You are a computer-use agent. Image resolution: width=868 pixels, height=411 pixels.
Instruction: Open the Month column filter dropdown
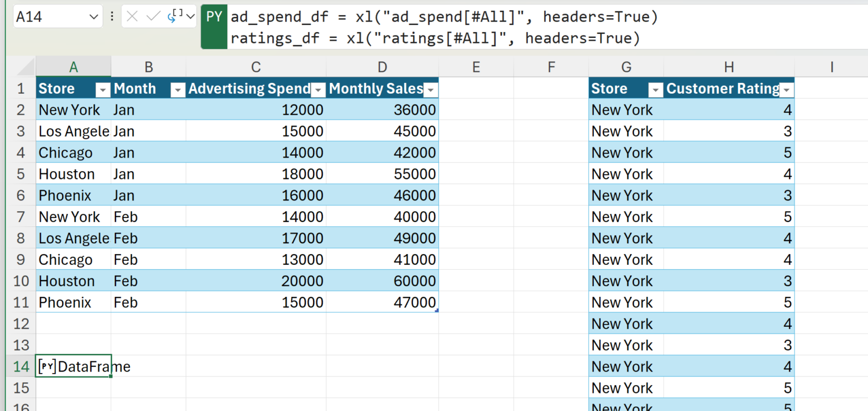(177, 89)
